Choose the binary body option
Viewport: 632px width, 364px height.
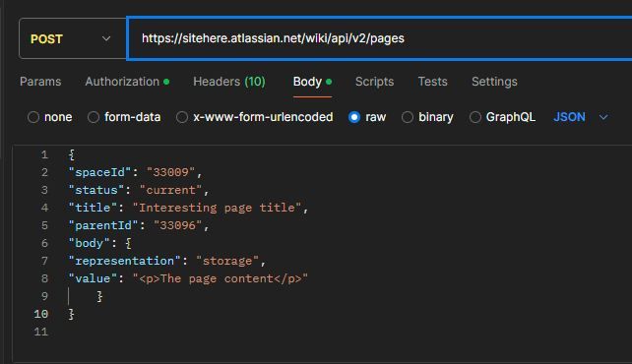pyautogui.click(x=408, y=117)
